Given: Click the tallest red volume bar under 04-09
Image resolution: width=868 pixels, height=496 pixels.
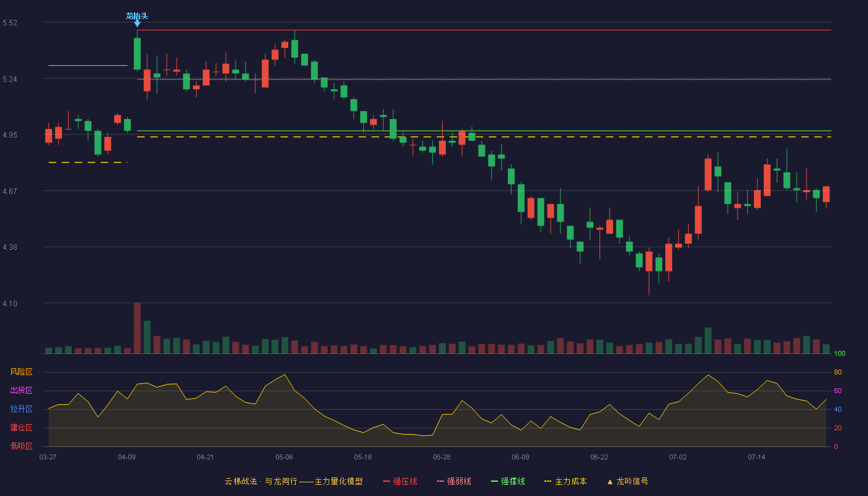Looking at the screenshot, I should [x=137, y=328].
